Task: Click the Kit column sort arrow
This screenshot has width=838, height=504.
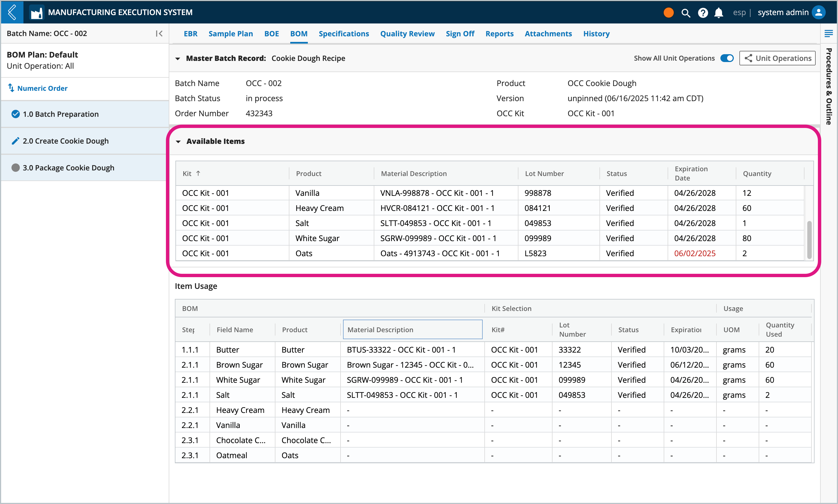Action: [x=198, y=173]
